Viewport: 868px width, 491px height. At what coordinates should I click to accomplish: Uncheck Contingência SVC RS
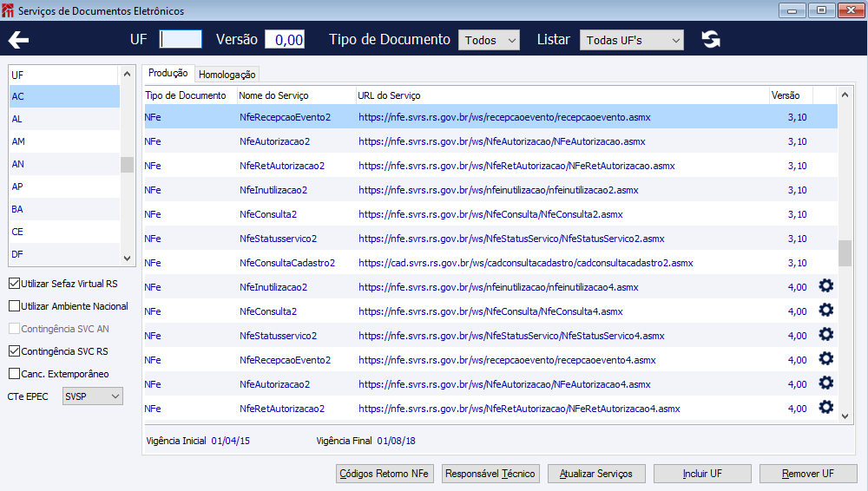(x=15, y=351)
